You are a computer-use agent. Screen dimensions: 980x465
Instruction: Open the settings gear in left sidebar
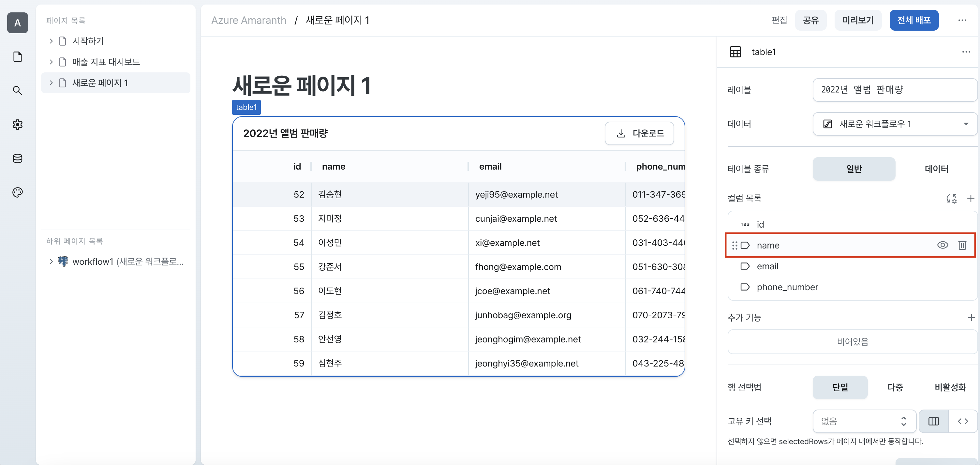pyautogui.click(x=18, y=125)
